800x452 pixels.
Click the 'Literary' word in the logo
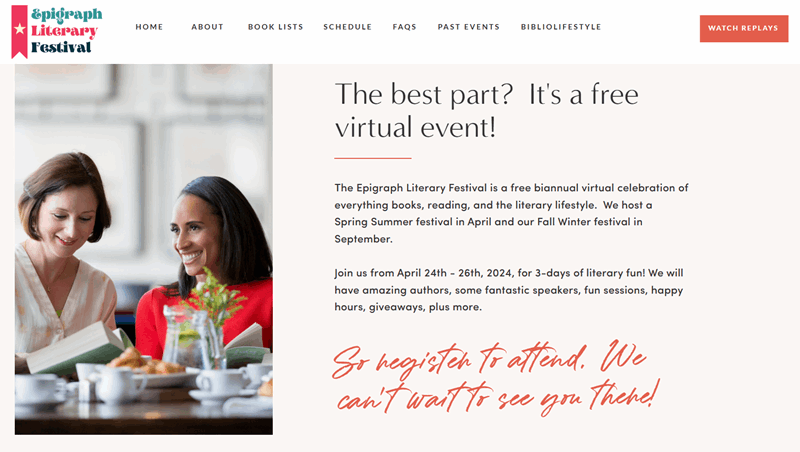coord(64,31)
